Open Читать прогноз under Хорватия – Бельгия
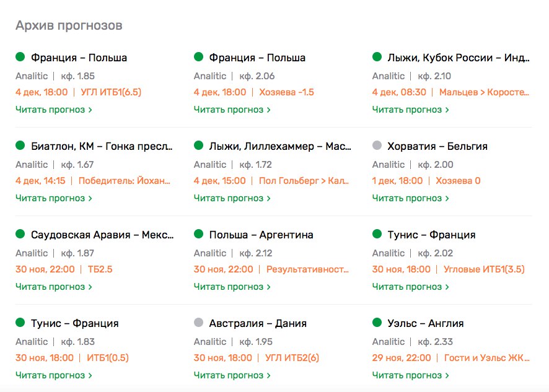 [x=410, y=198]
